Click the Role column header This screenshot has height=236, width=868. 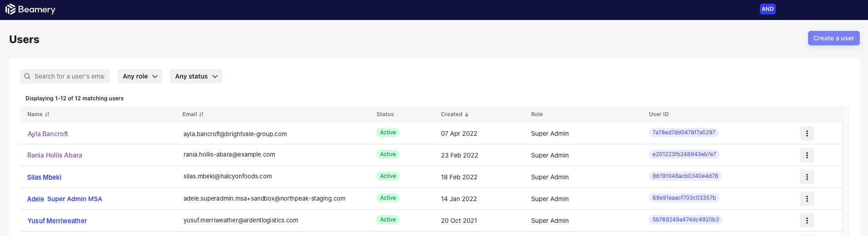click(537, 114)
